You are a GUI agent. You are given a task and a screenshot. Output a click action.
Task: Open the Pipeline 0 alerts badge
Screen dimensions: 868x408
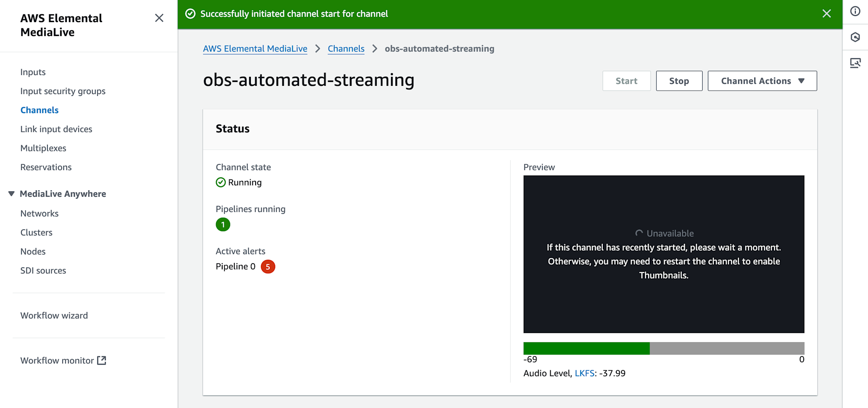(268, 267)
